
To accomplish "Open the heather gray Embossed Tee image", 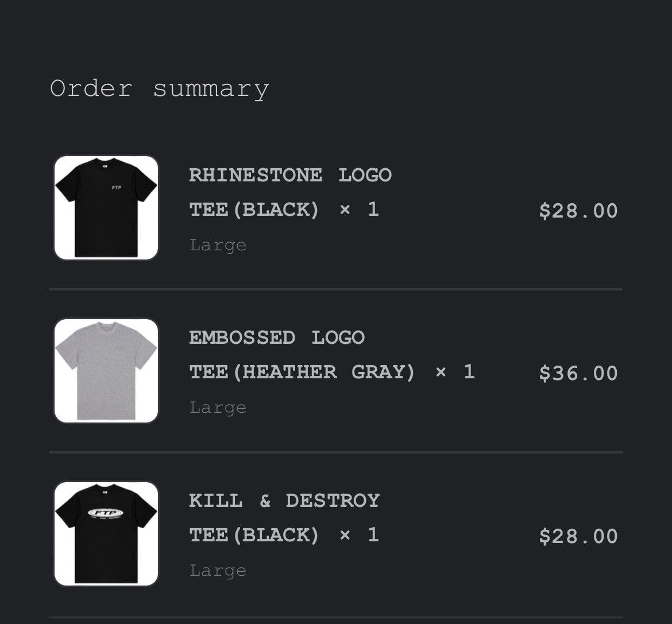I will point(106,371).
